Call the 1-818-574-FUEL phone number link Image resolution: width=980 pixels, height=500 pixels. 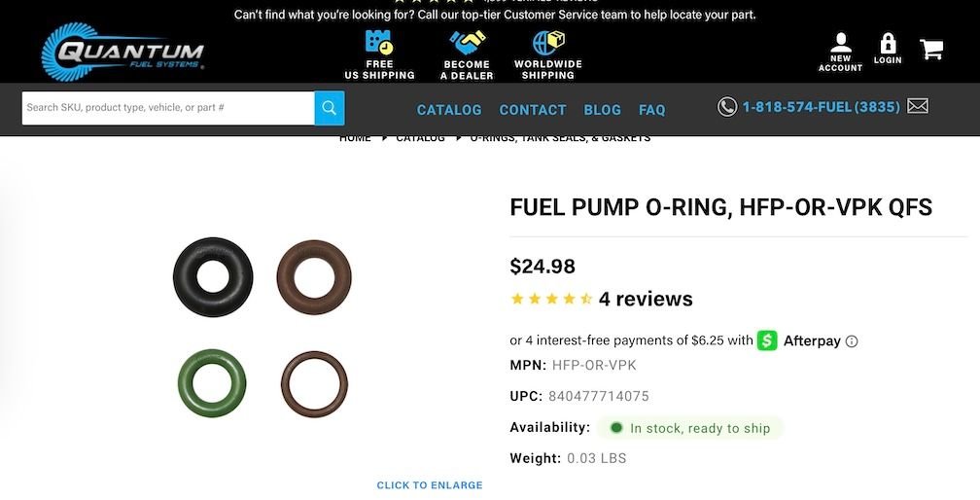coord(821,107)
